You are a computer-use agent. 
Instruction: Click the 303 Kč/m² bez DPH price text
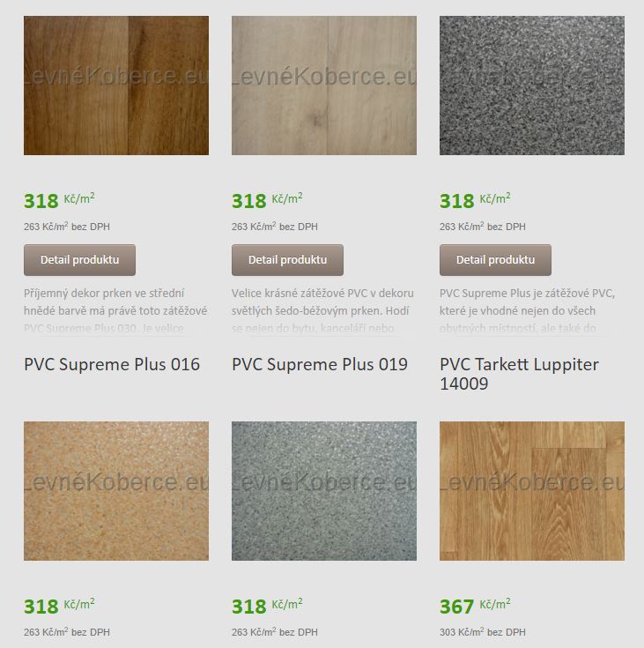[x=483, y=632]
